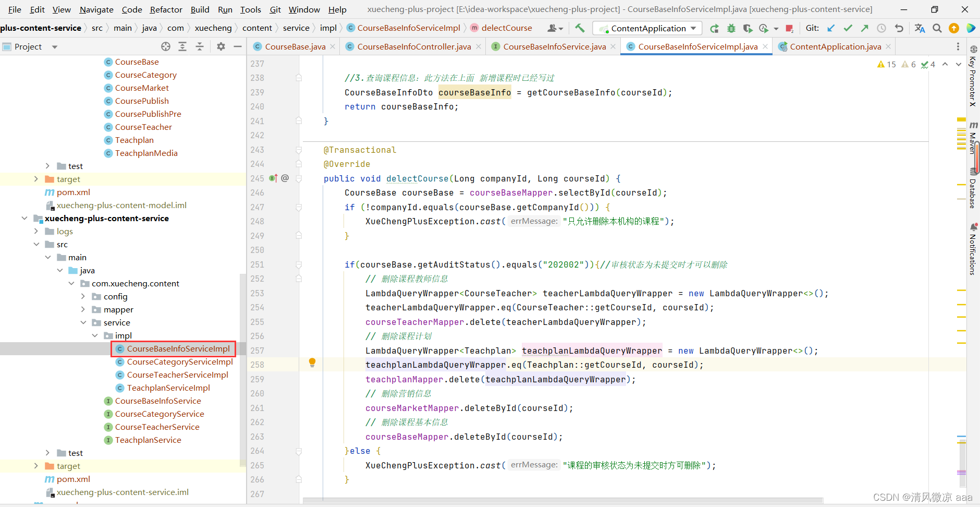Image resolution: width=980 pixels, height=507 pixels.
Task: Open the Build menu
Action: point(200,9)
